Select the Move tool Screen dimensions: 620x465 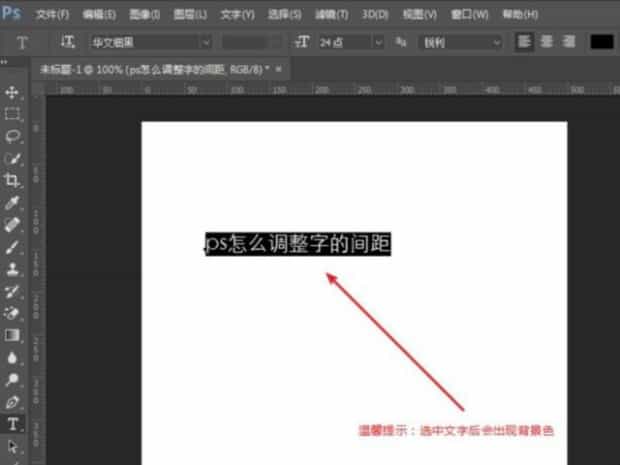click(x=13, y=92)
